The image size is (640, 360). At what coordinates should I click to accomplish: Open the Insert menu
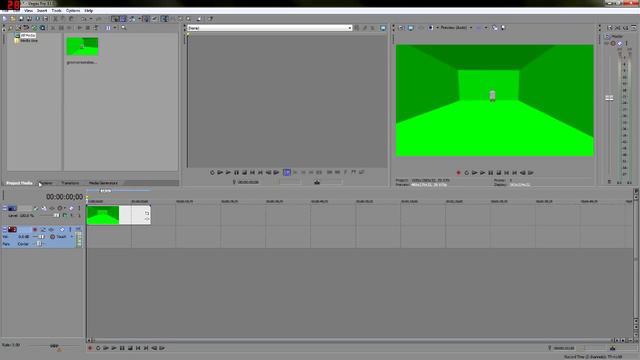[x=42, y=11]
